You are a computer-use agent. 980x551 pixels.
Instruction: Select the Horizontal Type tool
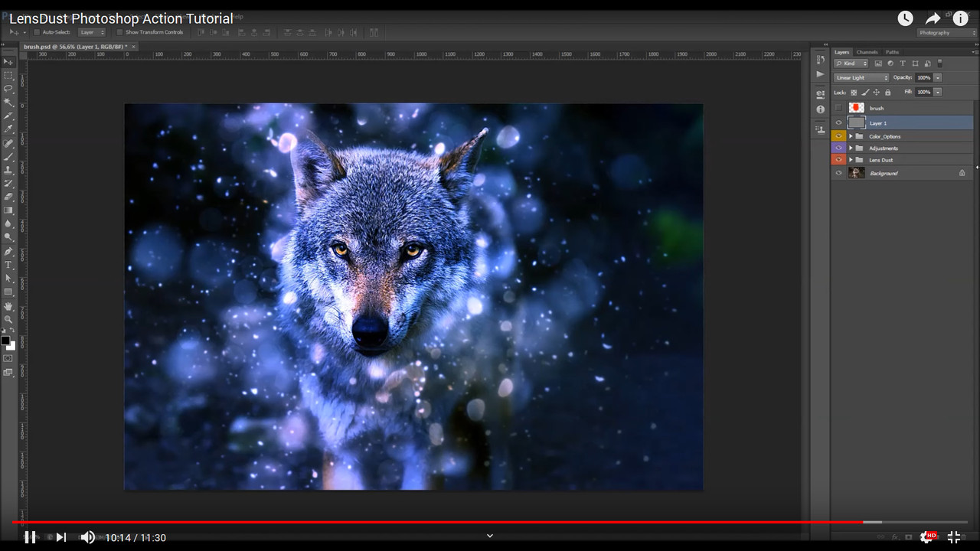8,265
